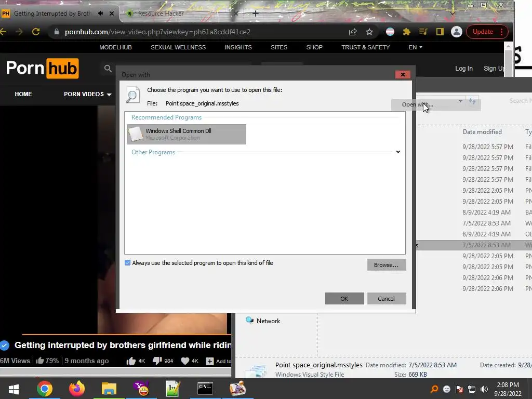Open Firefox from the taskbar

(x=77, y=389)
